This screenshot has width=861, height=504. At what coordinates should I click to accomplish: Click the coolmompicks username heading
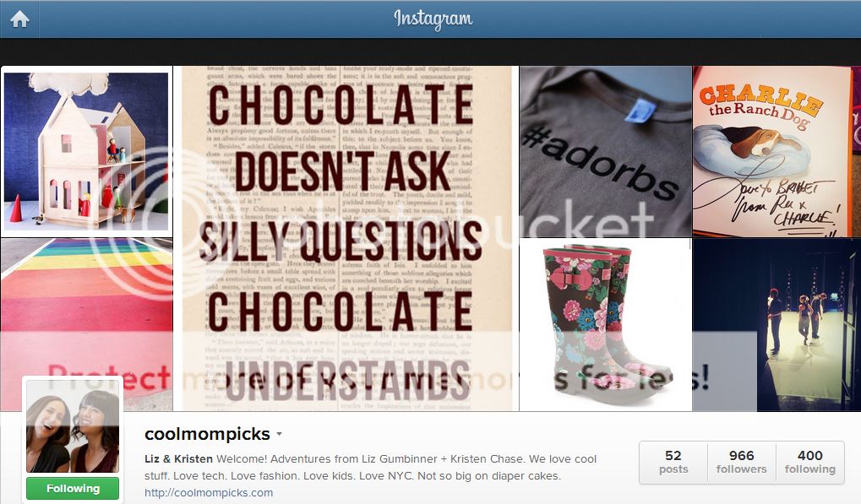point(207,434)
